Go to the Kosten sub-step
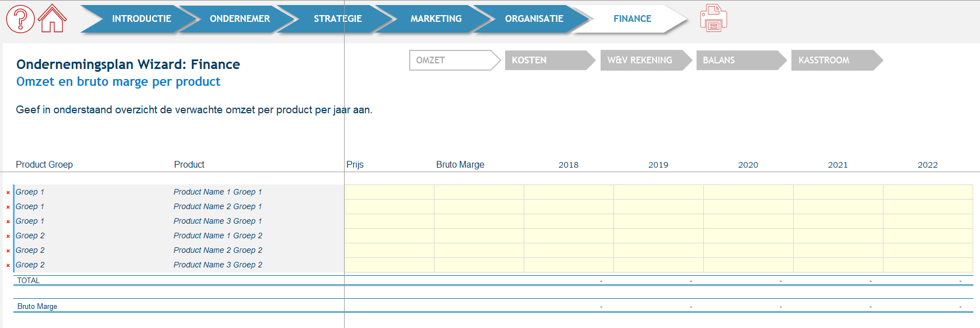The height and width of the screenshot is (328, 980). click(x=549, y=60)
